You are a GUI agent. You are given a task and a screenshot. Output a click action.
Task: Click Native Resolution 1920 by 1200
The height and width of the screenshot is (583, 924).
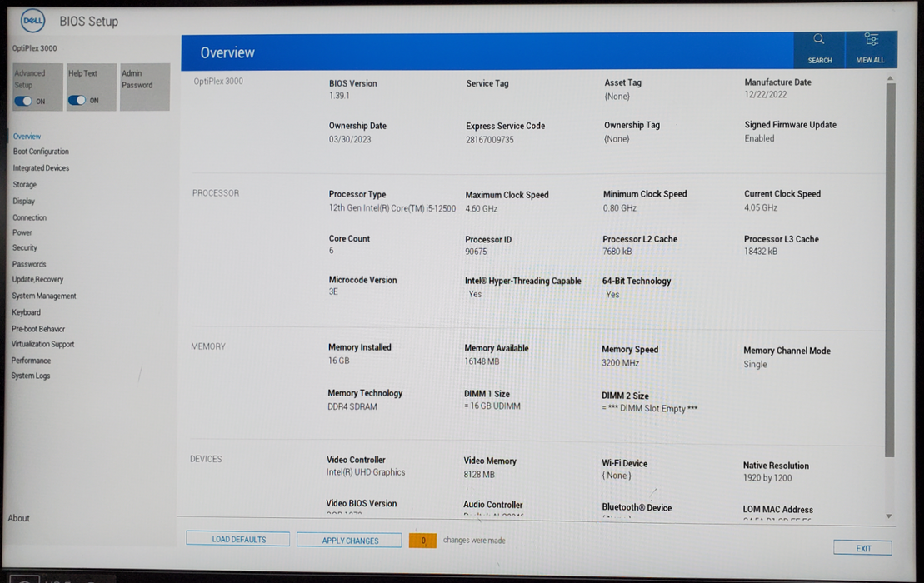(x=767, y=477)
